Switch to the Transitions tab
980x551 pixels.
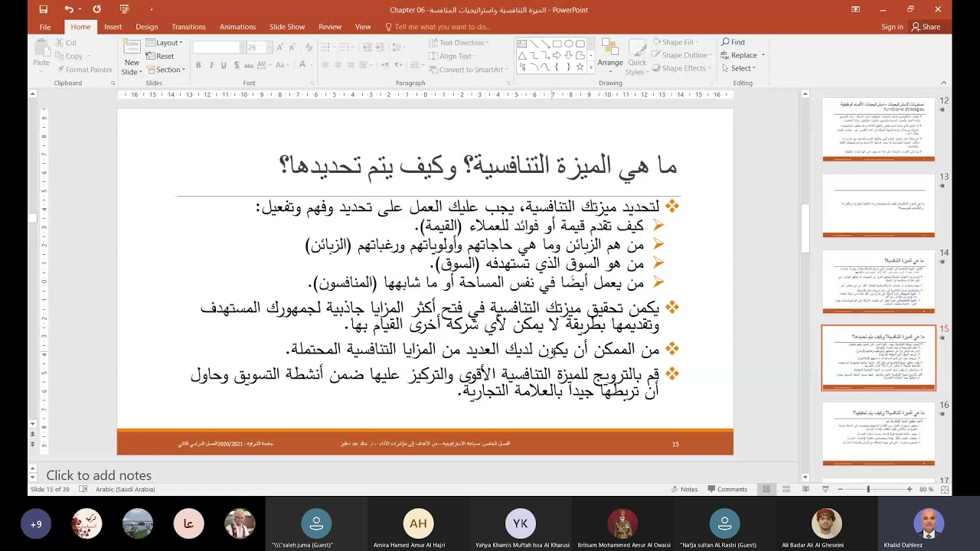pyautogui.click(x=188, y=27)
